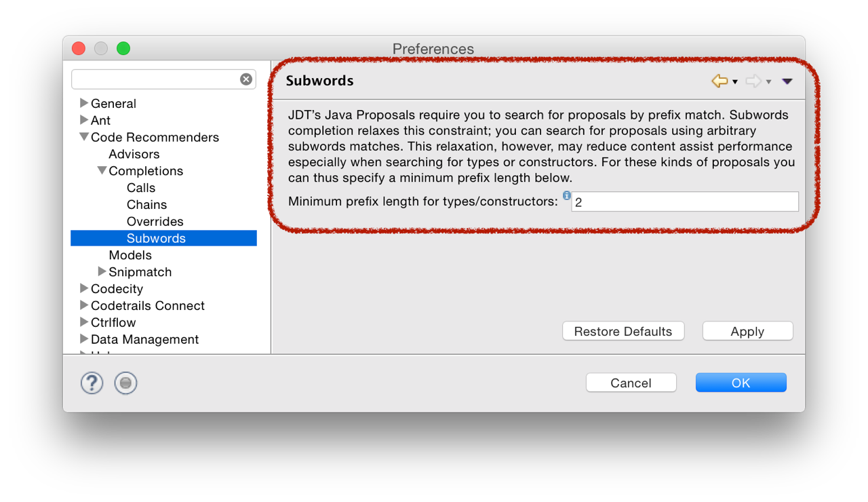This screenshot has width=868, height=502.
Task: Click the help question mark icon
Action: pyautogui.click(x=92, y=383)
